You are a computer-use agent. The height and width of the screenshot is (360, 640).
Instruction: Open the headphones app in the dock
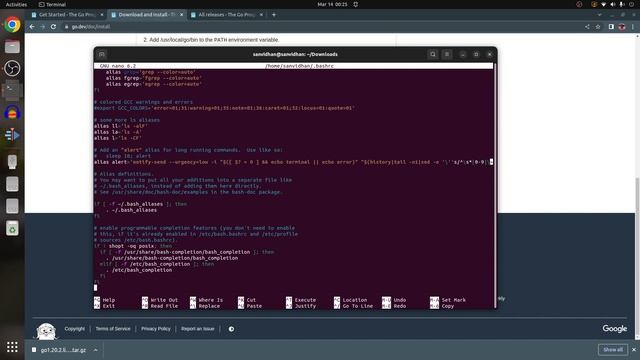(x=12, y=113)
